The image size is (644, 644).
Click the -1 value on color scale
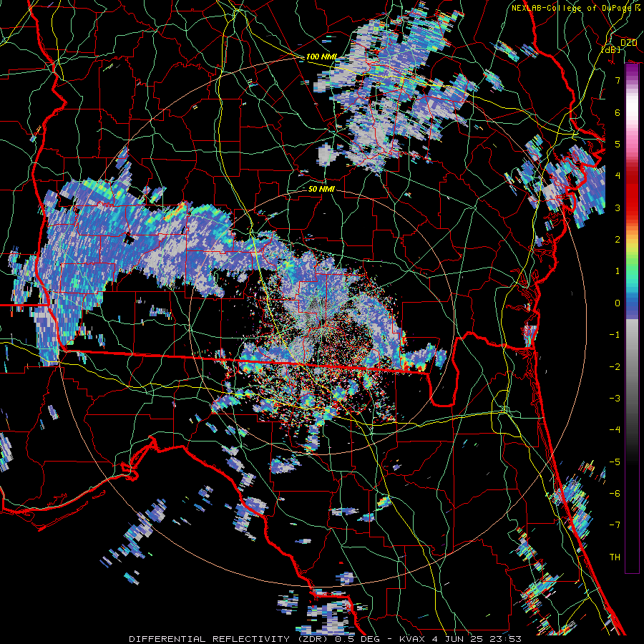[x=615, y=335]
